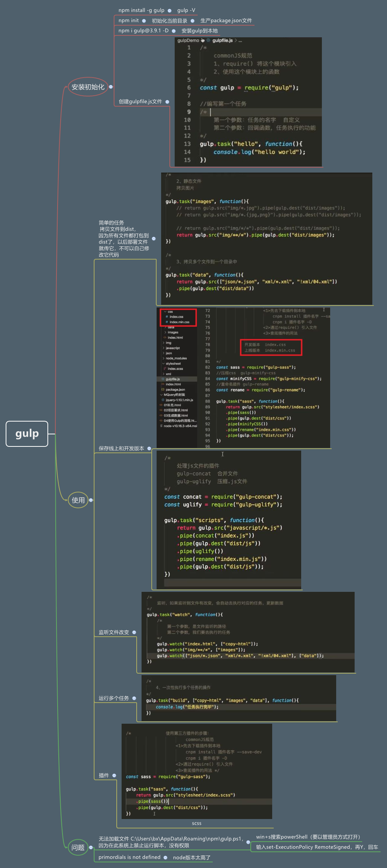Select the 运行多个任务 topic
This screenshot has height=868, width=387.
(114, 698)
